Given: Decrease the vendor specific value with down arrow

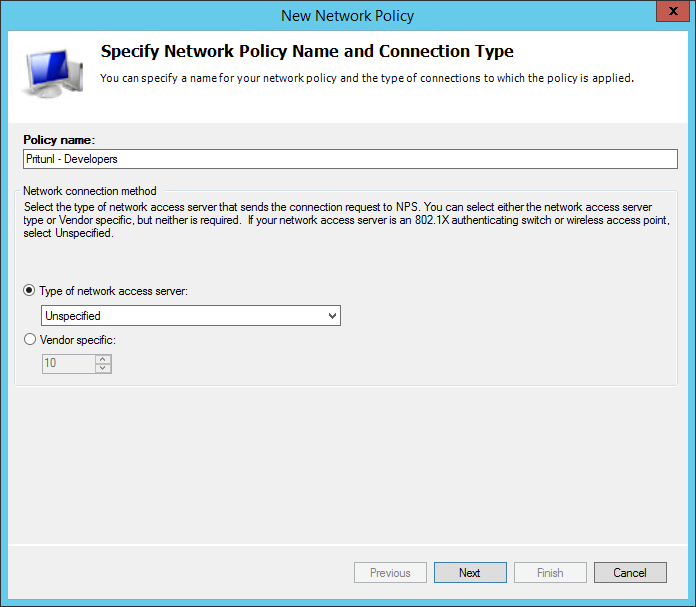Looking at the screenshot, I should coord(103,368).
